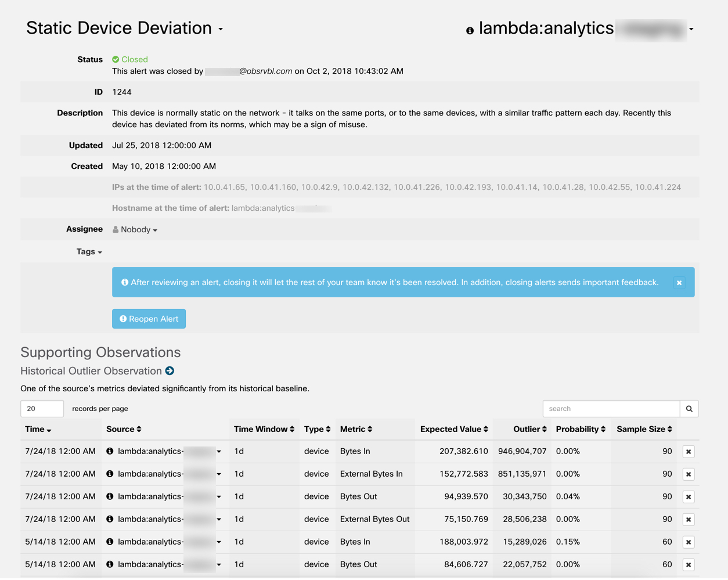The width and height of the screenshot is (728, 580).
Task: Open the lambda:analytics device dropdown at top right
Action: tap(691, 29)
